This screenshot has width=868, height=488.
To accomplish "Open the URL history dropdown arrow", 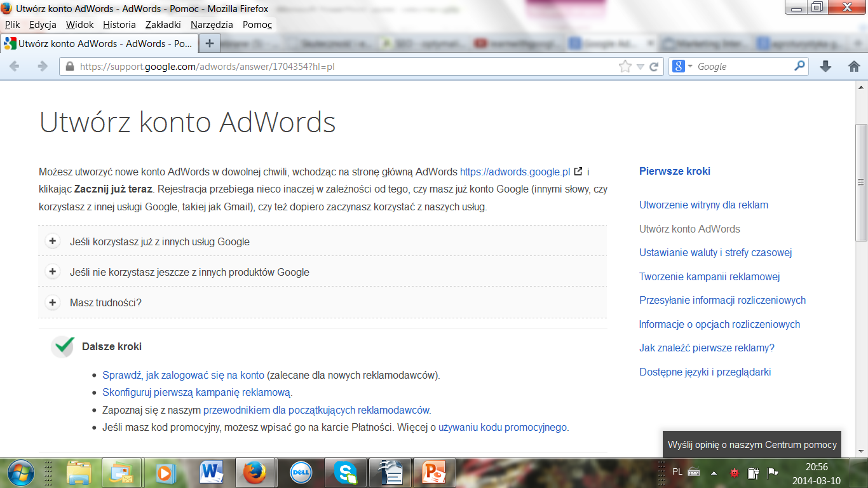I will (x=641, y=67).
